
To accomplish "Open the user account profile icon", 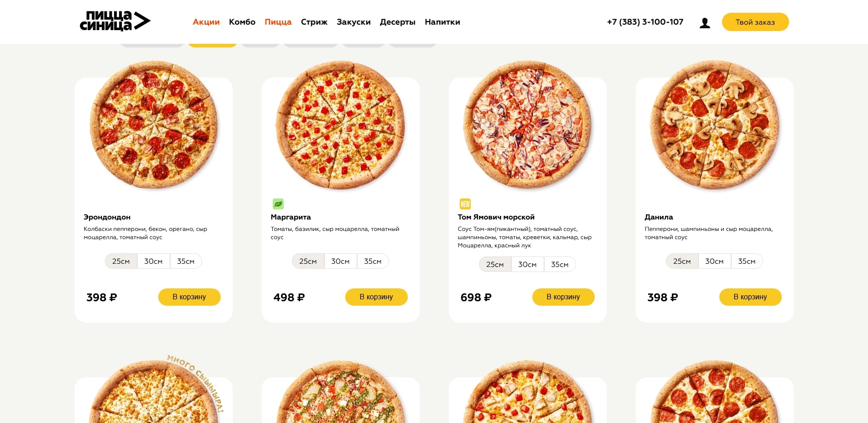I will click(705, 23).
